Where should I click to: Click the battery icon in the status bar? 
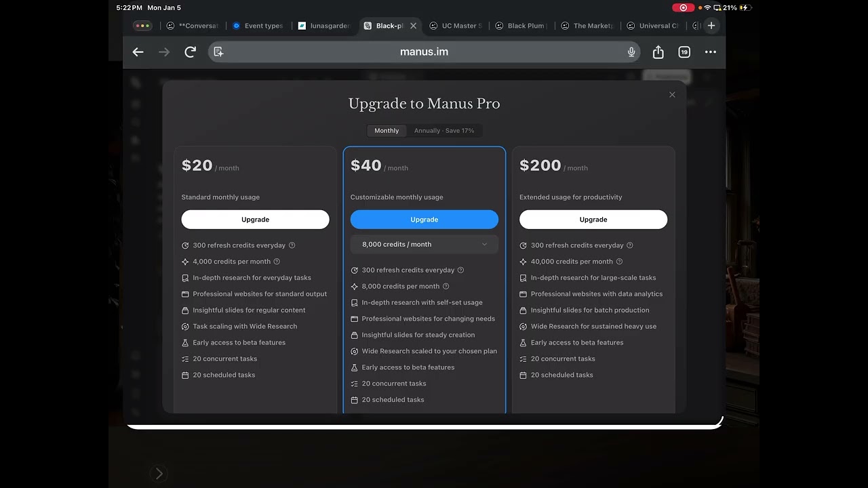coord(745,7)
